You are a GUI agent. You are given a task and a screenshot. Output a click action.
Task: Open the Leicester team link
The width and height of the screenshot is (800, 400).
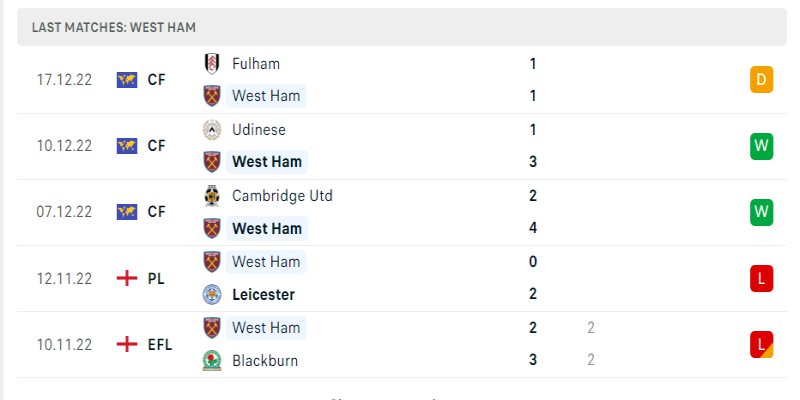click(263, 294)
